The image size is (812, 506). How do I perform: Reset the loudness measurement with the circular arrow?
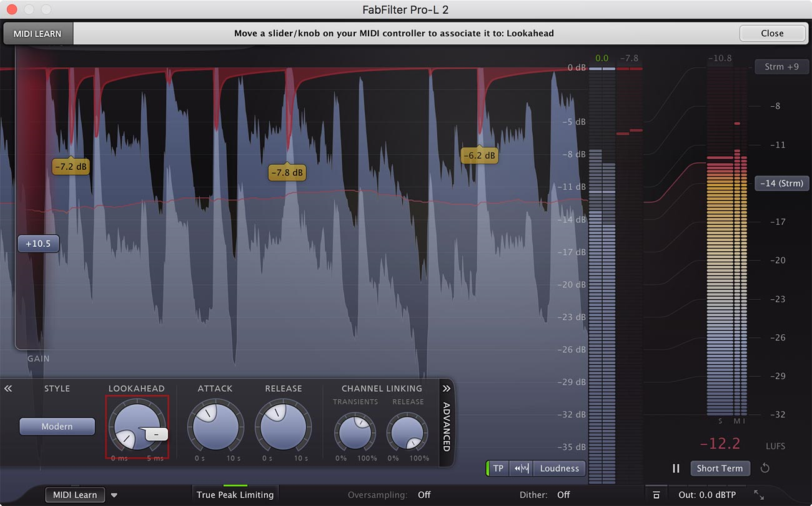tap(765, 469)
